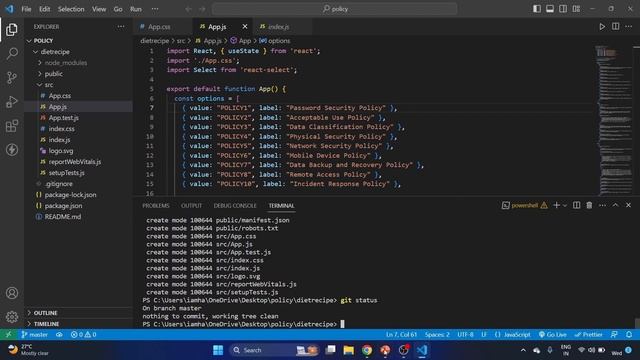Viewport: 640px width, 360px height.
Task: Open the Thunder Client lightning icon
Action: [12, 149]
